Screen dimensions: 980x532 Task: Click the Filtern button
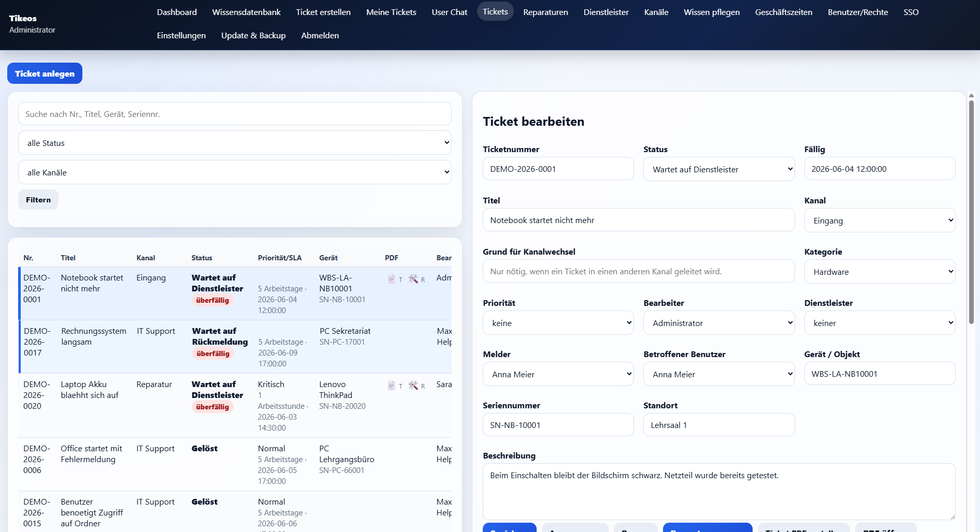(x=38, y=200)
